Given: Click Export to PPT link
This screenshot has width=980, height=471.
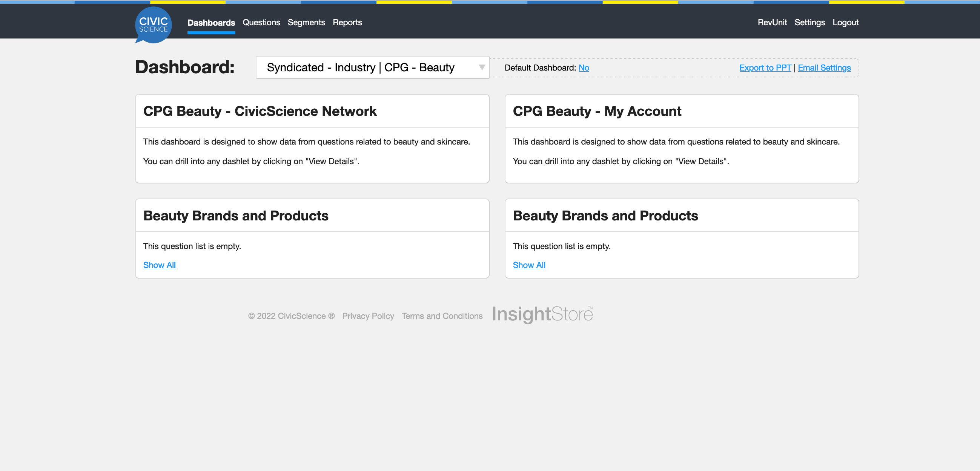Looking at the screenshot, I should click(x=765, y=68).
